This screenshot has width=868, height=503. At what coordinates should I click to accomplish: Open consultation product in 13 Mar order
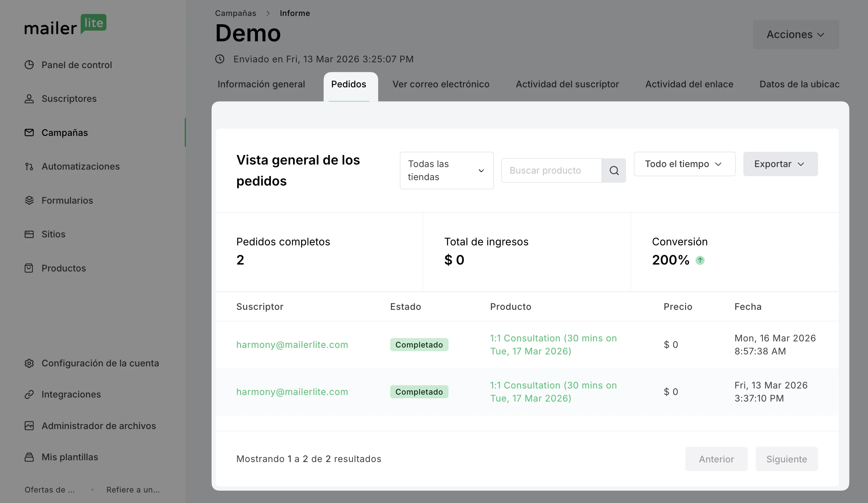[553, 392]
